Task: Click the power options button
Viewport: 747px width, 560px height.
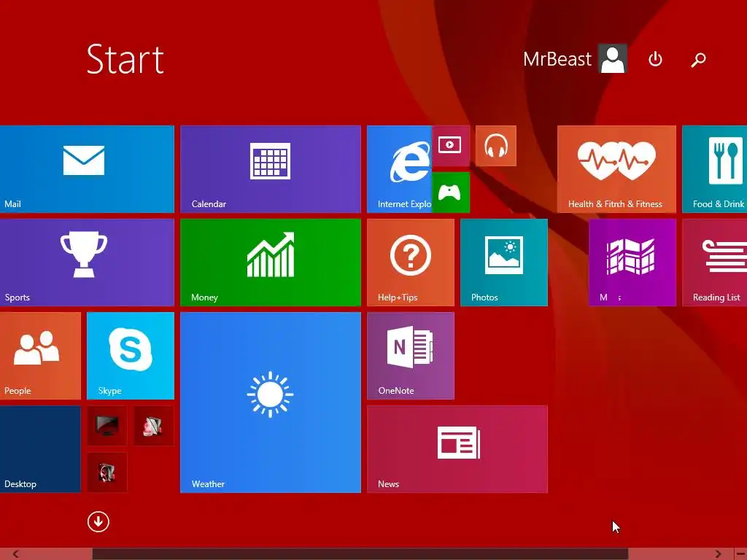Action: click(x=655, y=59)
